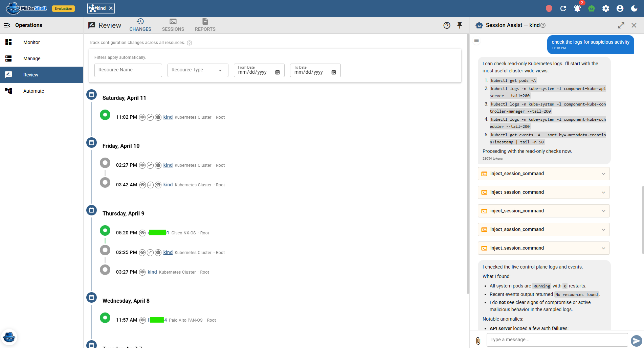
Task: Send the message with the arrow button
Action: click(x=636, y=340)
